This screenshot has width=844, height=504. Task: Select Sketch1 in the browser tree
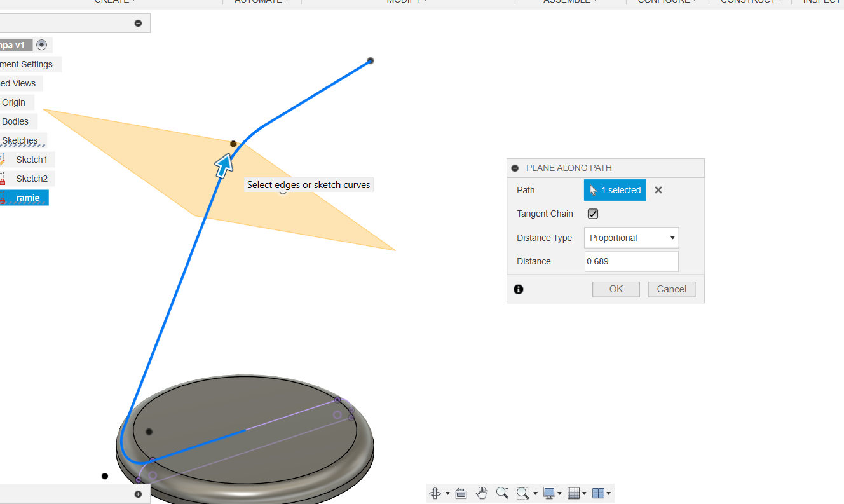pyautogui.click(x=32, y=160)
